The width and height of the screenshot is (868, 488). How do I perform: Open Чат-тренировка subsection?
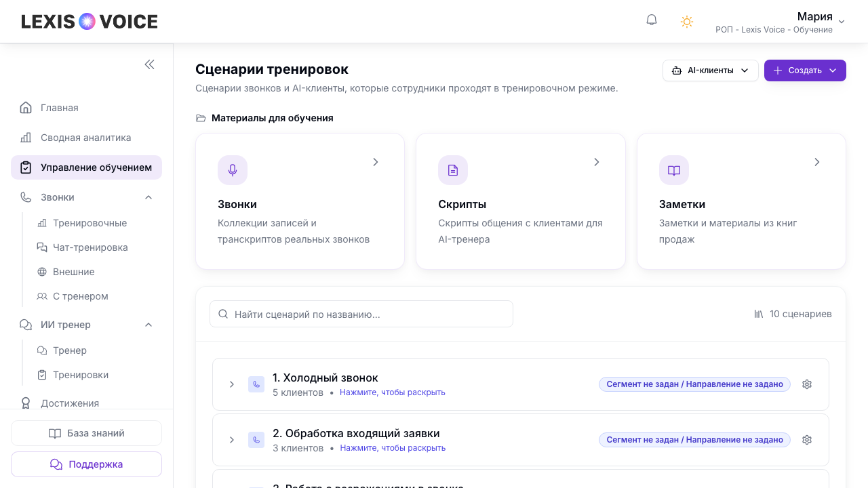pos(90,247)
